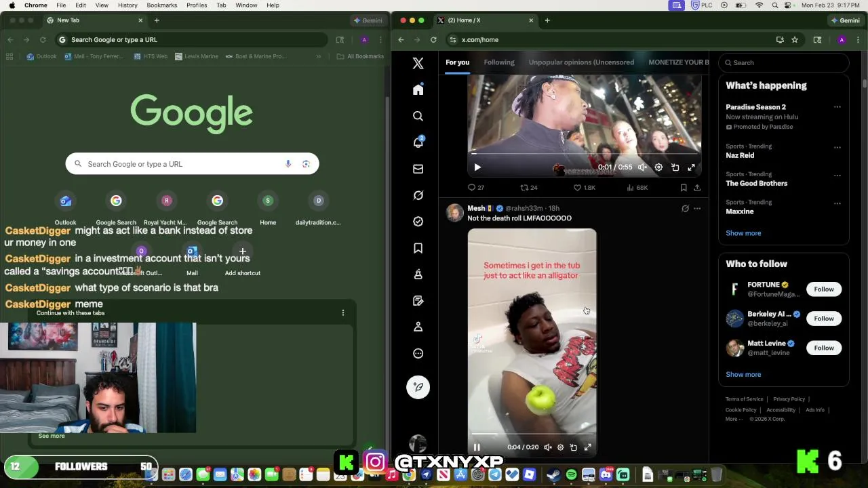Open the Grok action on Mesh's post

coord(685,209)
